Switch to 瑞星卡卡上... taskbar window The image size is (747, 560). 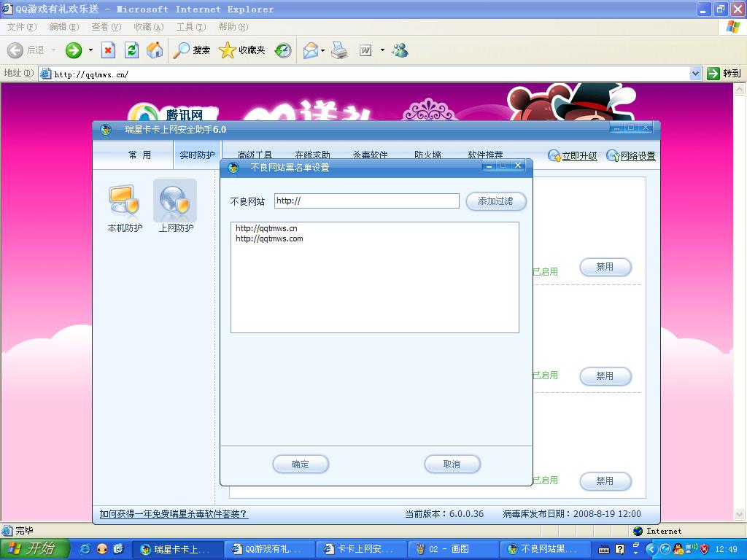click(177, 550)
